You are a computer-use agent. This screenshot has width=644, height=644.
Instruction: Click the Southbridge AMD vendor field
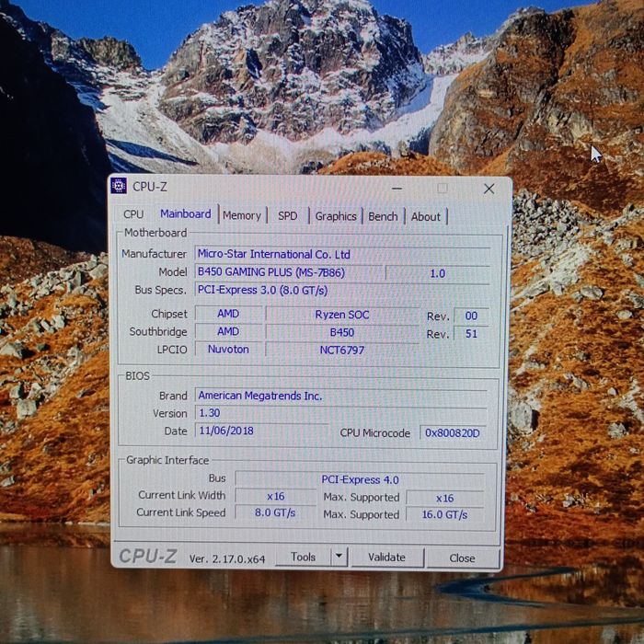[228, 331]
